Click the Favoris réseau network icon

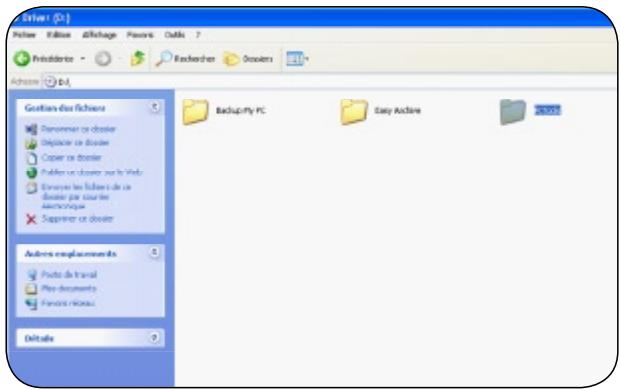pyautogui.click(x=31, y=304)
